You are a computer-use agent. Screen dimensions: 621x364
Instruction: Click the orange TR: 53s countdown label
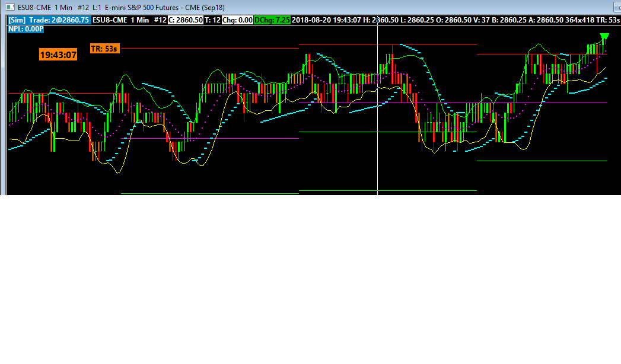click(104, 49)
